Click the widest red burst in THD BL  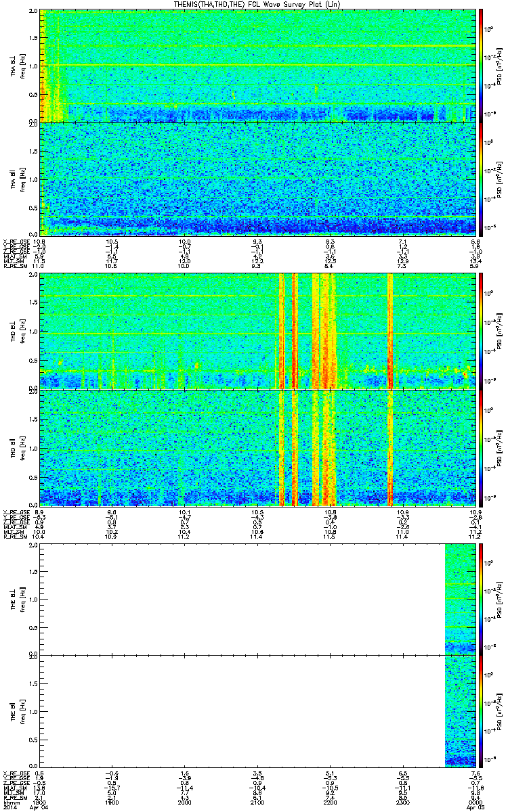click(329, 331)
